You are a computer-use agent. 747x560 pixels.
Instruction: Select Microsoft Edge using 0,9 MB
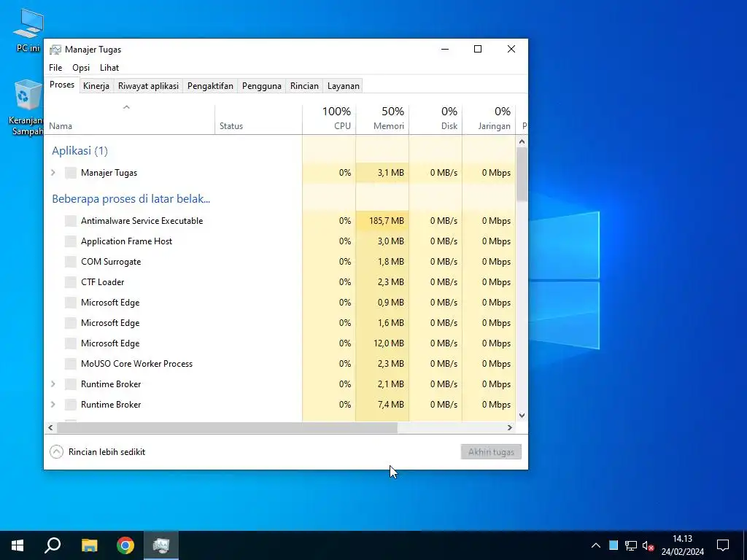click(279, 303)
